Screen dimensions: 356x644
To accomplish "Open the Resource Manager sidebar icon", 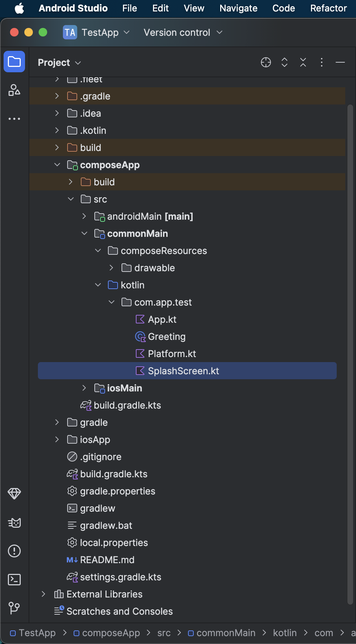I will (14, 90).
